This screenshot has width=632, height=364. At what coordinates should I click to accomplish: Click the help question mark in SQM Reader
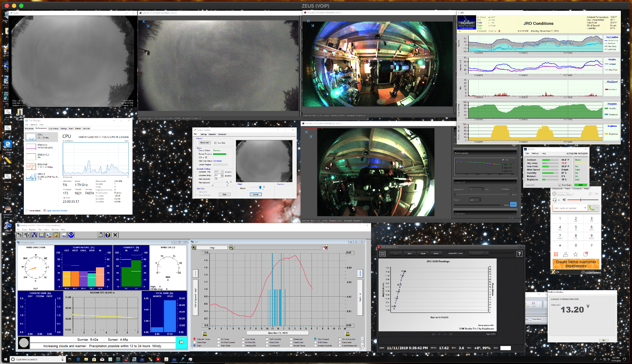520,254
